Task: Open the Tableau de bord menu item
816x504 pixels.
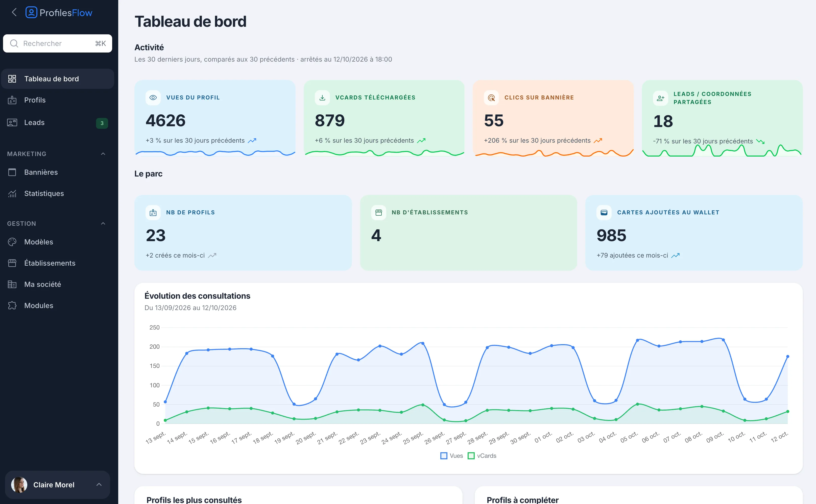Action: [x=57, y=79]
